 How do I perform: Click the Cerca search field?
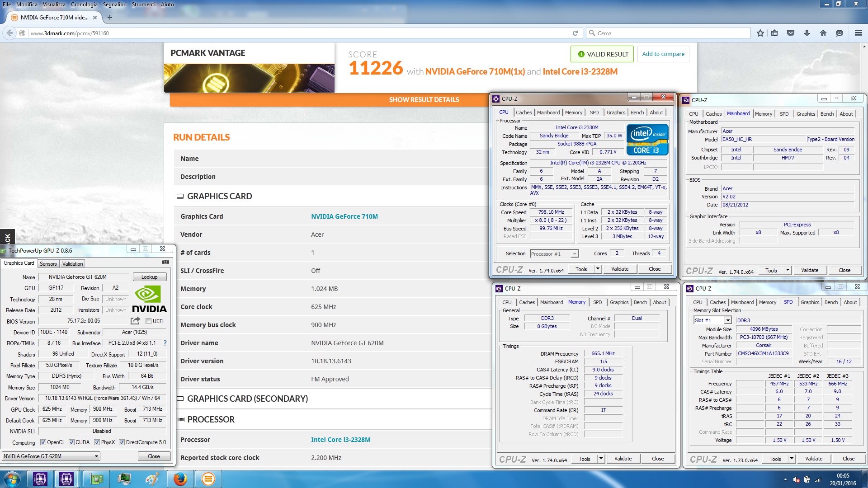(669, 33)
